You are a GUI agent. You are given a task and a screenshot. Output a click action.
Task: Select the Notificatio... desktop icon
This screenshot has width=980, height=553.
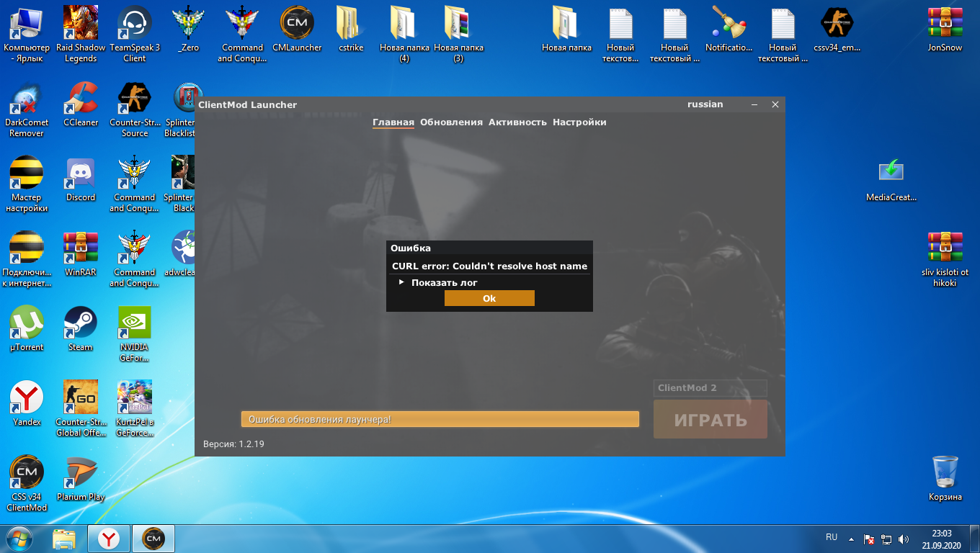pyautogui.click(x=729, y=30)
